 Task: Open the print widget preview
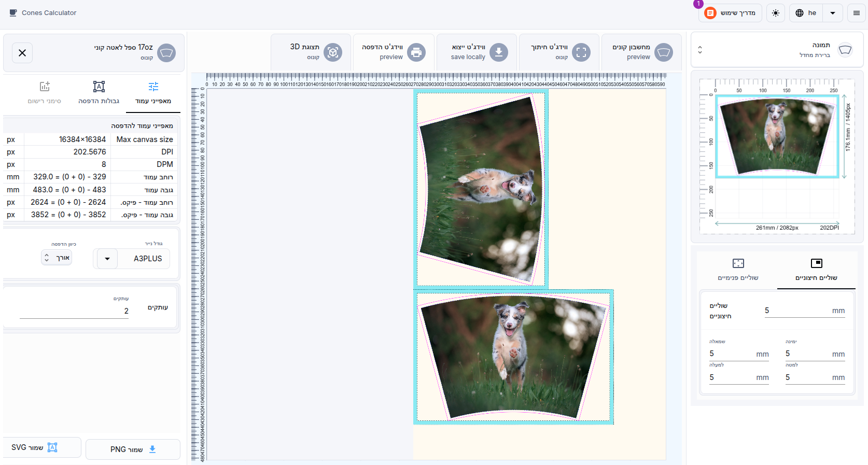[394, 52]
